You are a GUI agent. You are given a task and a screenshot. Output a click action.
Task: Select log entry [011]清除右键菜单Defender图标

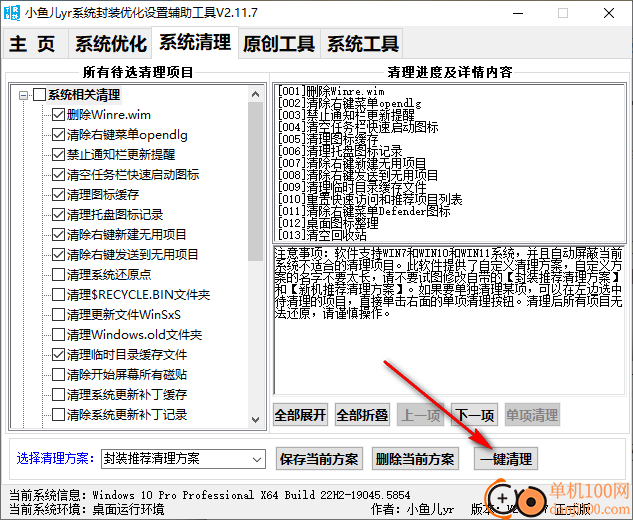[364, 211]
